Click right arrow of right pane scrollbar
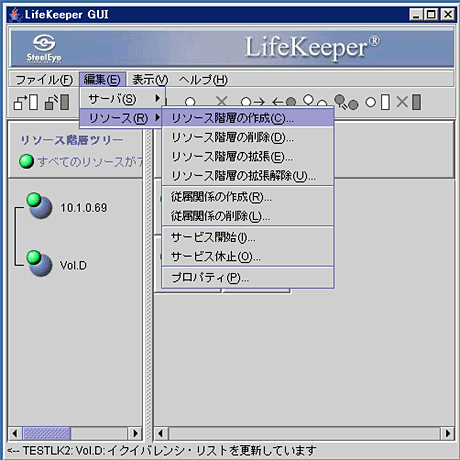460x460 pixels. pos(447,433)
